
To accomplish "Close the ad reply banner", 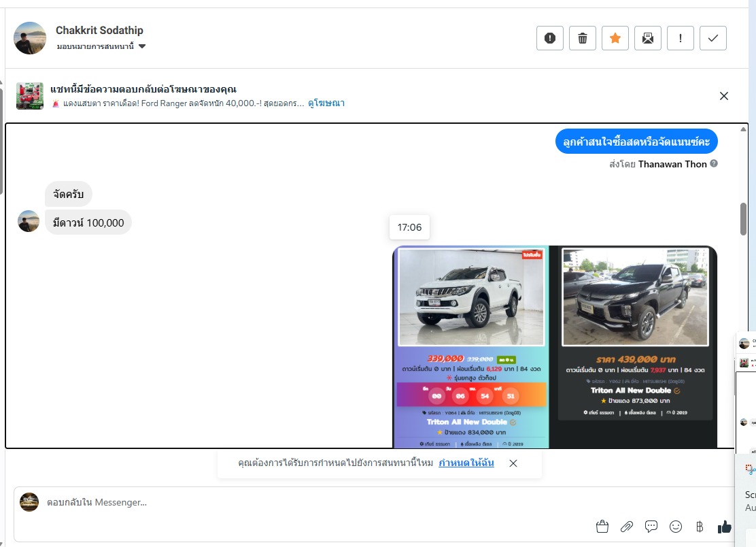I will pyautogui.click(x=723, y=96).
